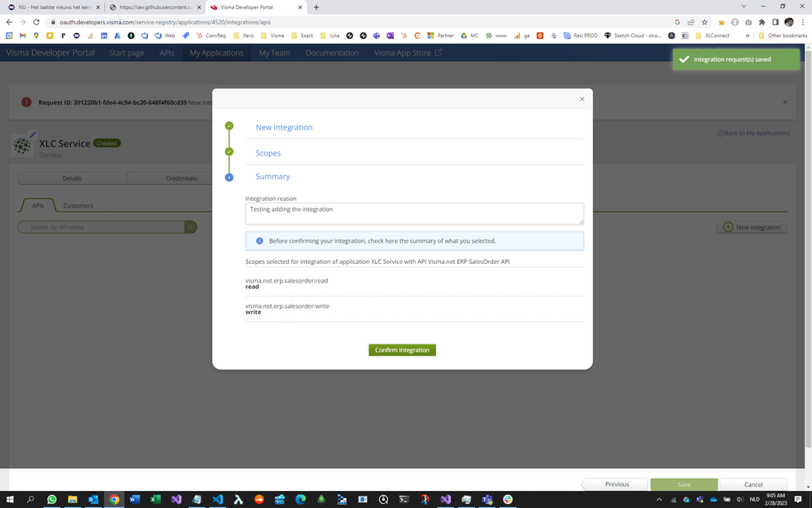
Task: Open a new browser tab
Action: click(316, 7)
